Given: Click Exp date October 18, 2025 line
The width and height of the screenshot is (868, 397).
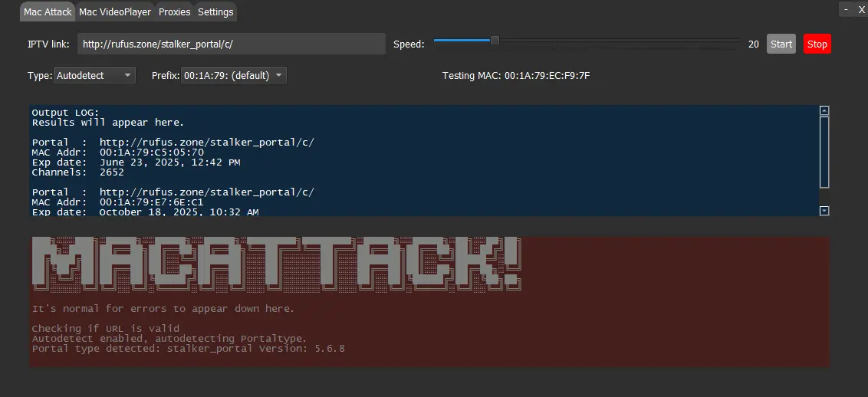Looking at the screenshot, I should (145, 212).
